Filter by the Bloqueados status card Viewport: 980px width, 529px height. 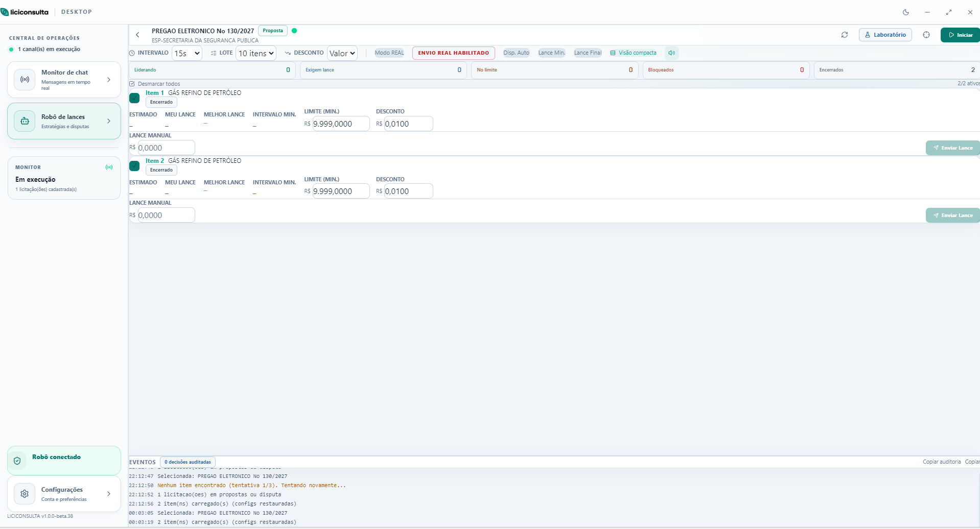(x=726, y=70)
